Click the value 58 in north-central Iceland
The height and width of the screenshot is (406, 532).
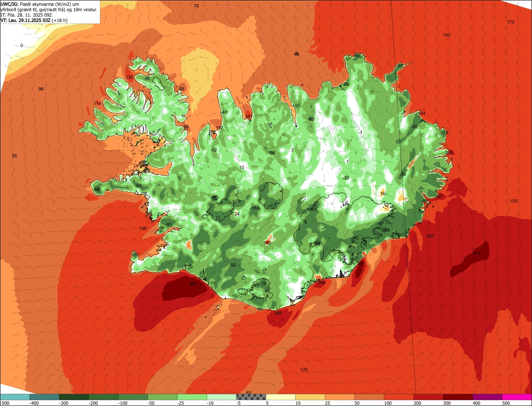(x=273, y=153)
